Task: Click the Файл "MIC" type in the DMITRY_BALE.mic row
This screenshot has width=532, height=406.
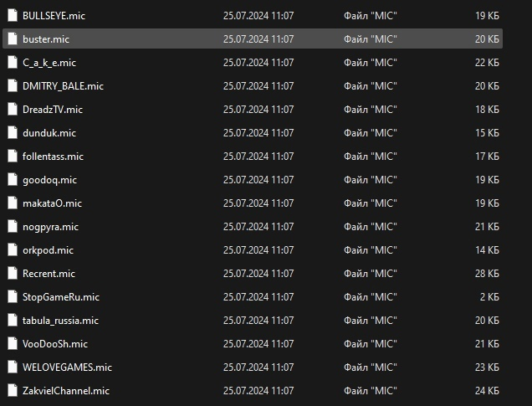Action: point(371,86)
